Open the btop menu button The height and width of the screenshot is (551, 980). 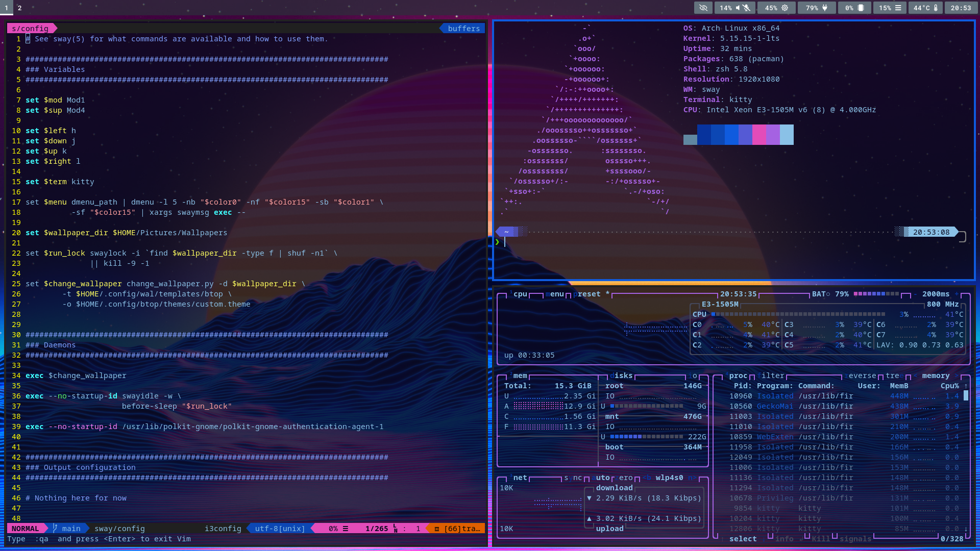pyautogui.click(x=555, y=294)
